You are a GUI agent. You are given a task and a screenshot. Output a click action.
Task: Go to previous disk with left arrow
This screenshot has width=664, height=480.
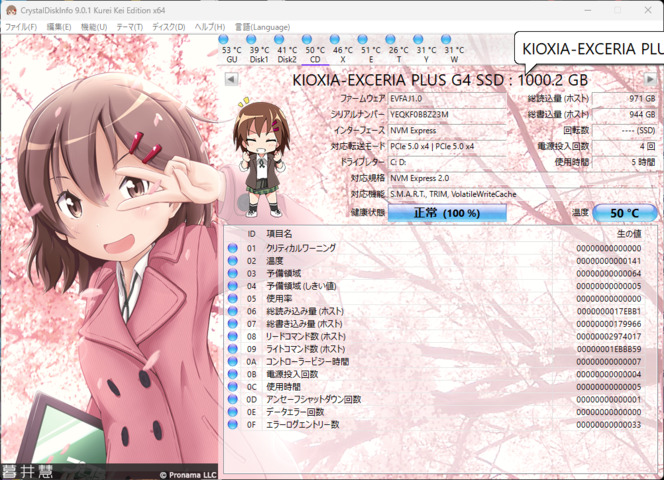[x=231, y=79]
